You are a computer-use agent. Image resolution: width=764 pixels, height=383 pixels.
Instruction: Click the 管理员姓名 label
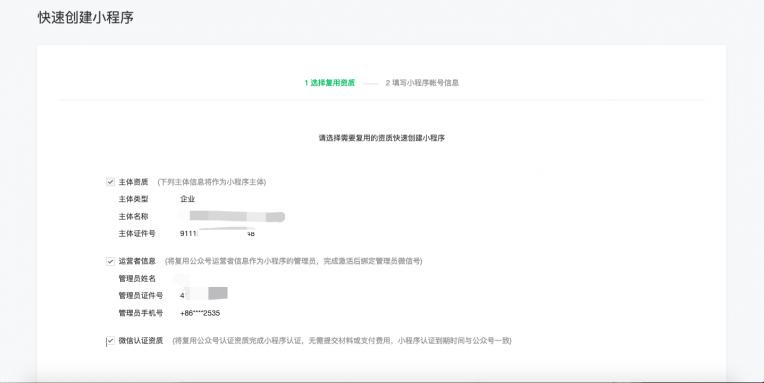pos(137,278)
